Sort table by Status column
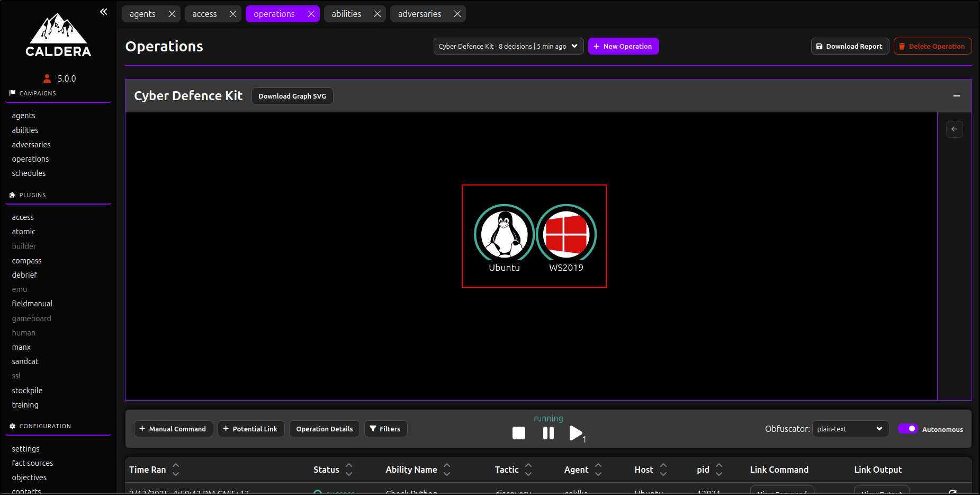The height and width of the screenshot is (495, 980). pos(349,470)
